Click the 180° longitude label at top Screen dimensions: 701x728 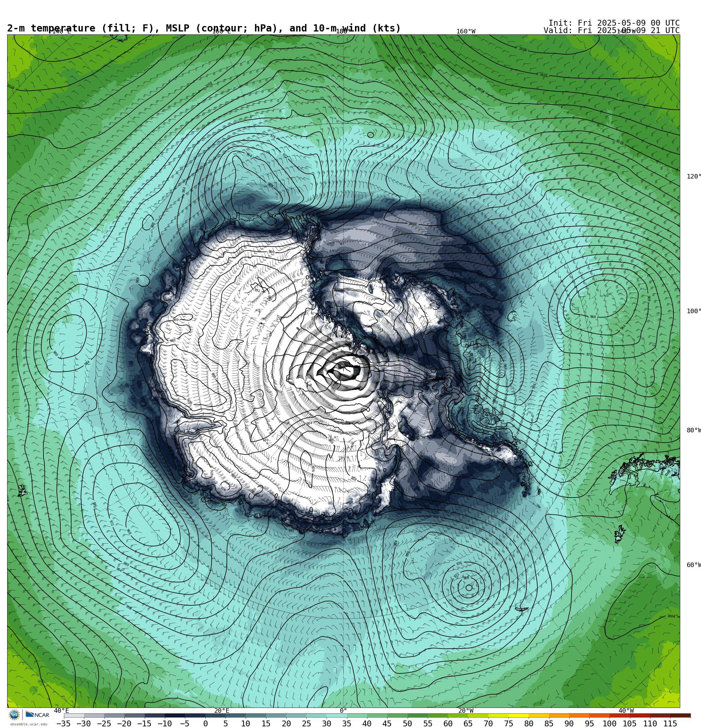coord(343,31)
